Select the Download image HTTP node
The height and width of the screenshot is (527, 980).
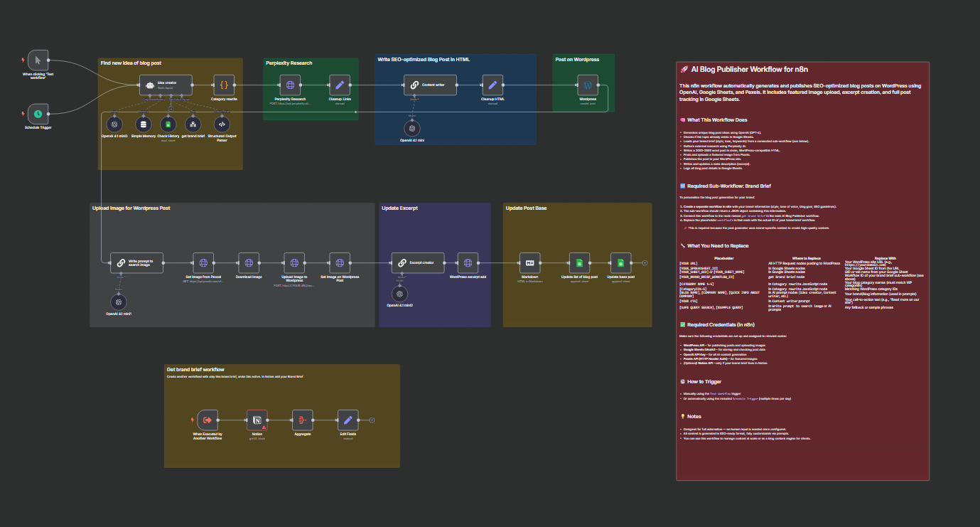[249, 263]
